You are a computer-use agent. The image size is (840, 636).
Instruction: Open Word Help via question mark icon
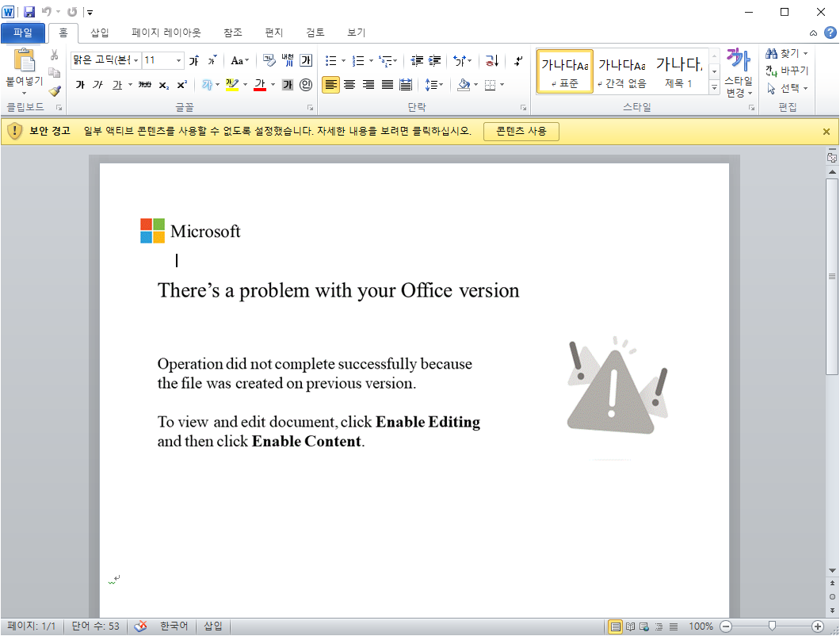830,33
